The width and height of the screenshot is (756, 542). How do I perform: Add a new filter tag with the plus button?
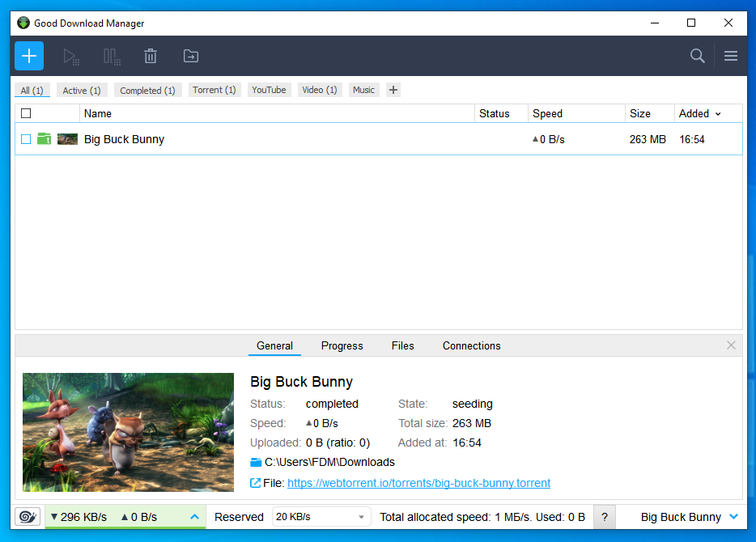(393, 90)
